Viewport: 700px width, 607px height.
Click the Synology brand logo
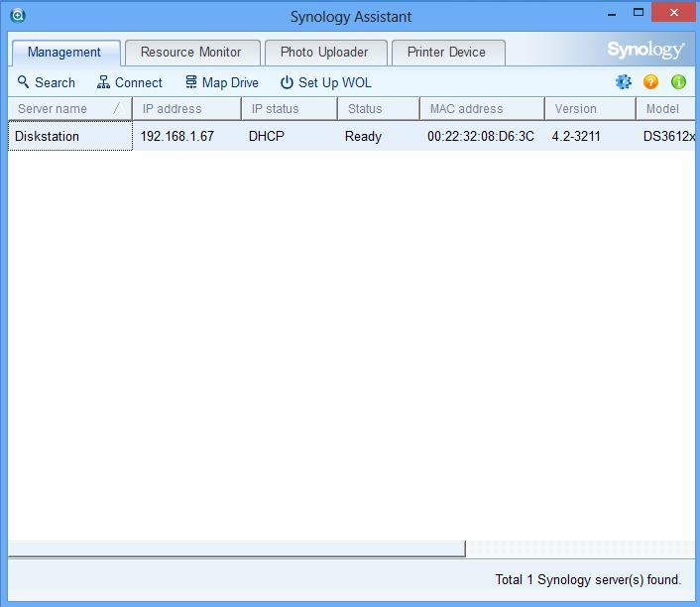(x=645, y=50)
